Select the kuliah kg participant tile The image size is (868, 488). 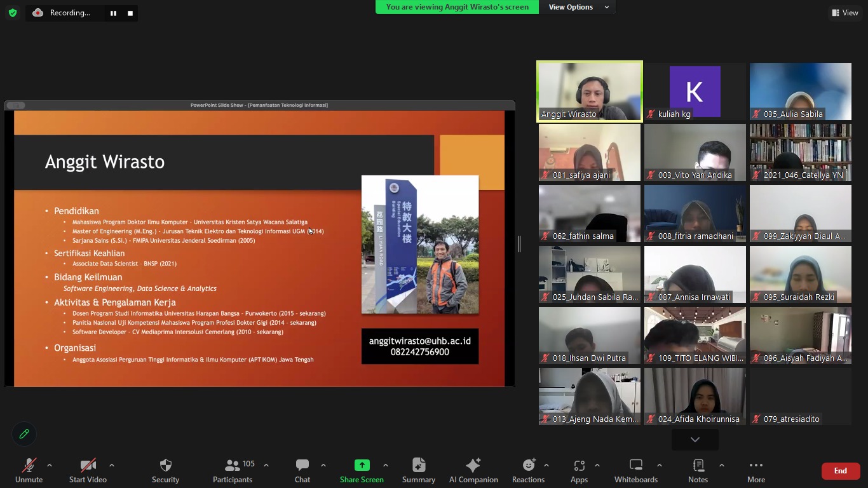tap(695, 91)
